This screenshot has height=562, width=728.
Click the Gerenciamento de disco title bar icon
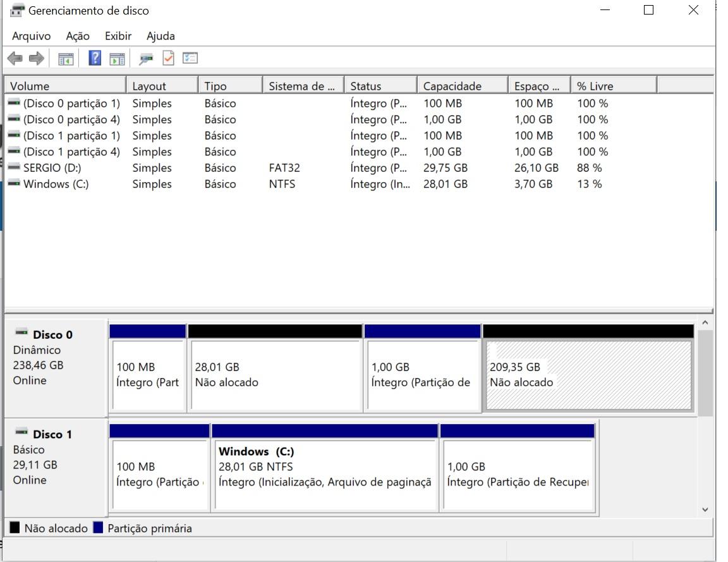(17, 10)
